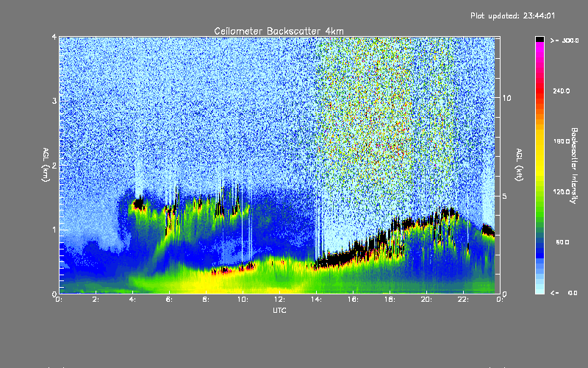Image resolution: width=588 pixels, height=368 pixels.
Task: Click the '4:' hour tick label
Action: [x=133, y=300]
